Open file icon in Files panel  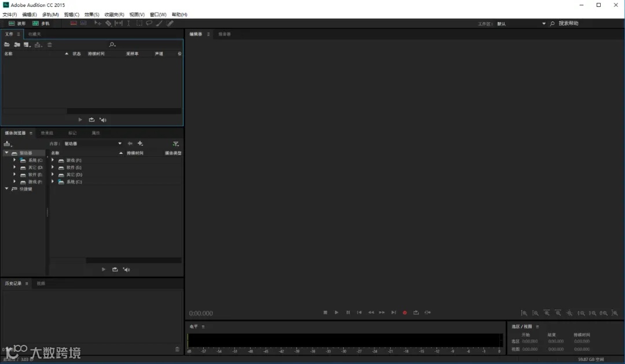coord(7,45)
